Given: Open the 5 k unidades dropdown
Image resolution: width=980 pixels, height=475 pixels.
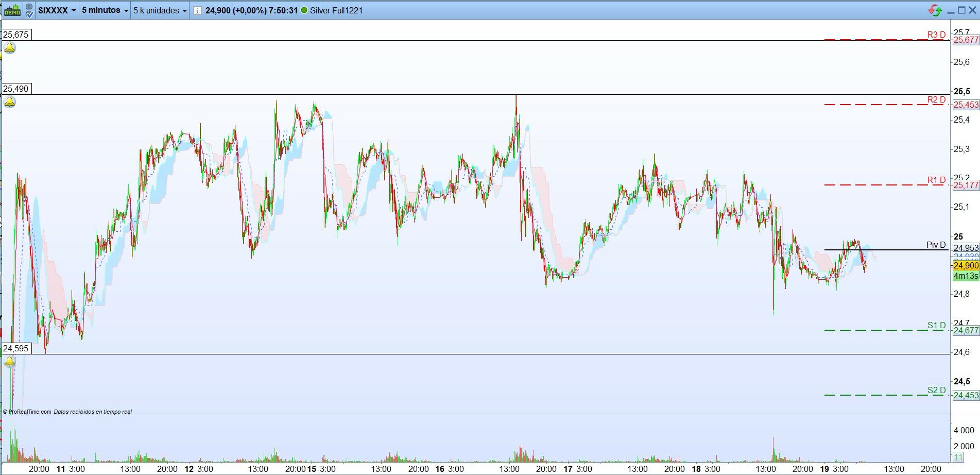Looking at the screenshot, I should 160,10.
